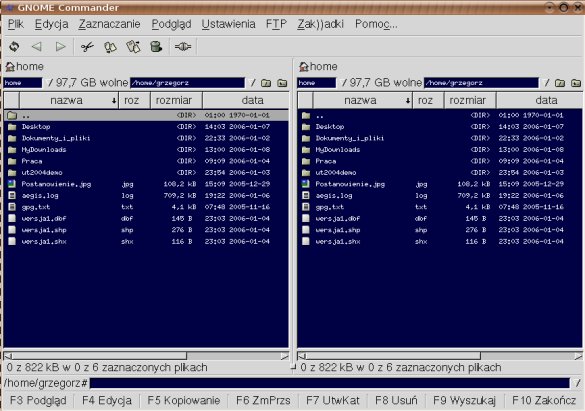
Task: Open Podgląd menu
Action: 171,24
